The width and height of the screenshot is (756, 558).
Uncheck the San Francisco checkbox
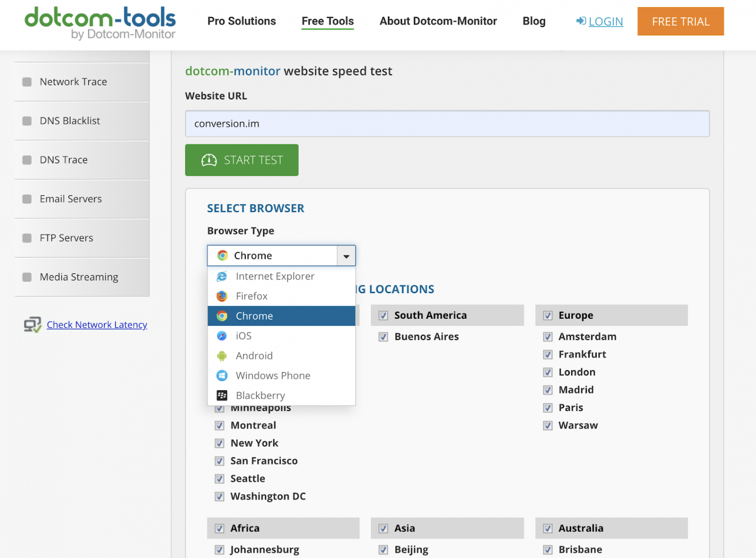point(219,461)
